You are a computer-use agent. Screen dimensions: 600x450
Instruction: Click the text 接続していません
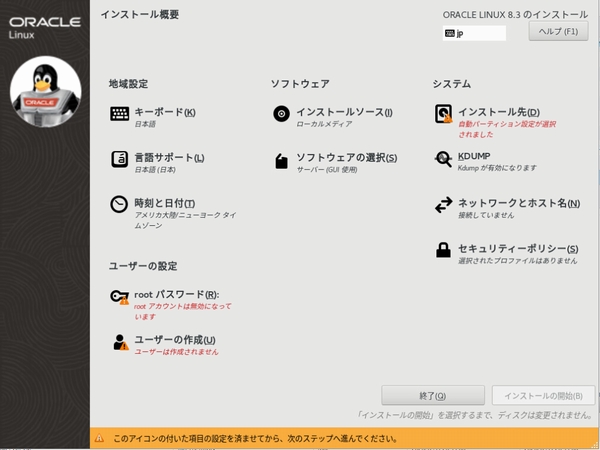point(486,215)
